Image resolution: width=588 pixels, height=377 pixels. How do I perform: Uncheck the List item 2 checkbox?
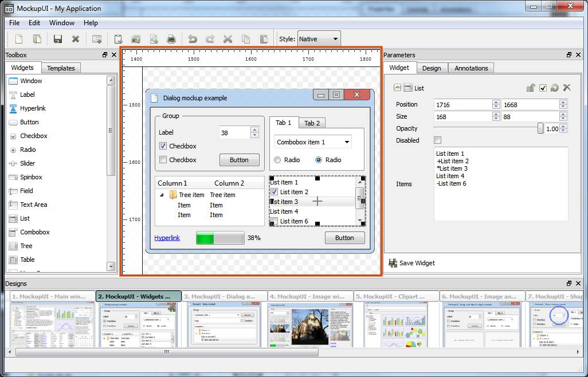pos(274,192)
